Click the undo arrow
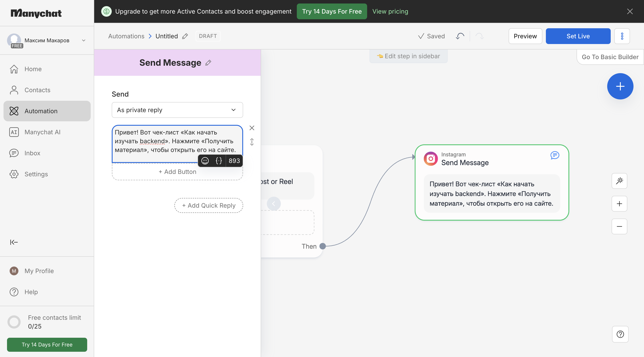The width and height of the screenshot is (644, 357). click(x=460, y=36)
